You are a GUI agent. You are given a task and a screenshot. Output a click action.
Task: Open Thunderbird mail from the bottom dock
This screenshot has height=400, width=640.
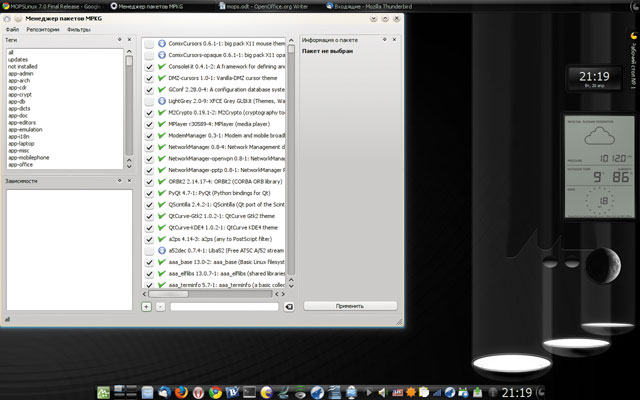164,393
